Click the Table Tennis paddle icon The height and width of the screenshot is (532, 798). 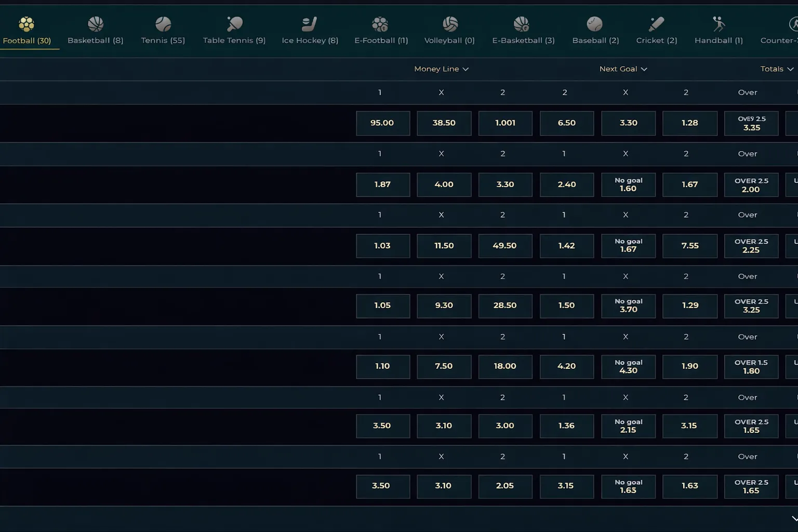pyautogui.click(x=234, y=24)
